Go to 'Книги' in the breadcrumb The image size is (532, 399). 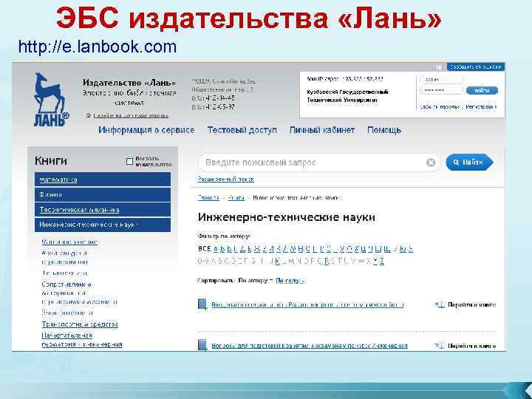click(x=236, y=197)
